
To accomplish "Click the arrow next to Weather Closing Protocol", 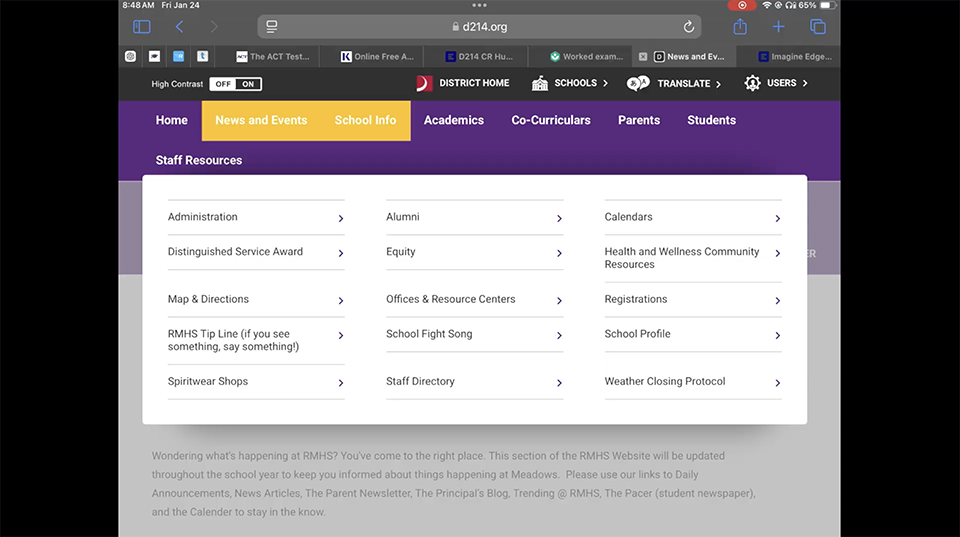I will tap(778, 383).
